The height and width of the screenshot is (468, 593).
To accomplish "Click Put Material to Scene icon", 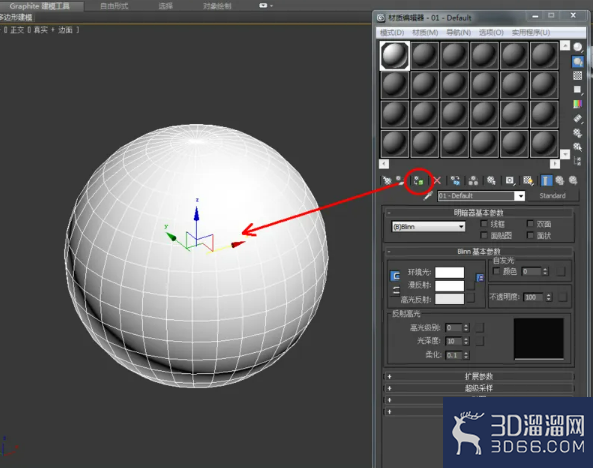I will tap(400, 180).
